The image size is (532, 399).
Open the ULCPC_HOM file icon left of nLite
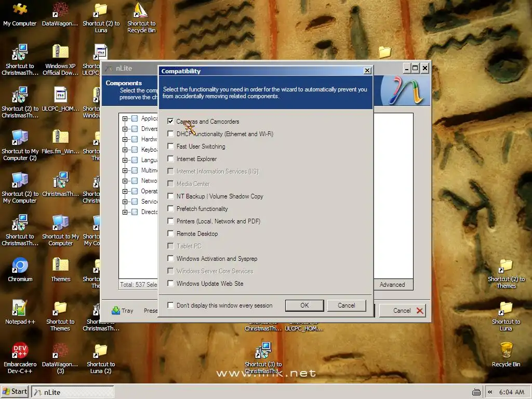click(x=60, y=99)
